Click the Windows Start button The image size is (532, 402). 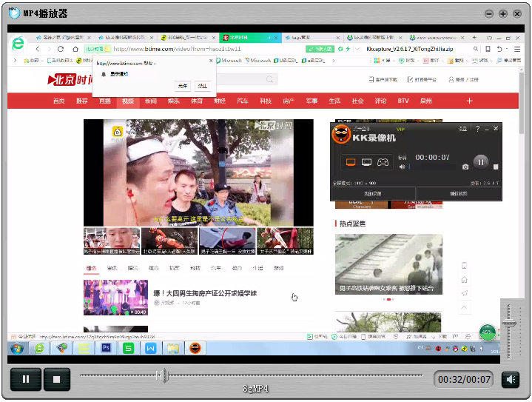[15, 347]
